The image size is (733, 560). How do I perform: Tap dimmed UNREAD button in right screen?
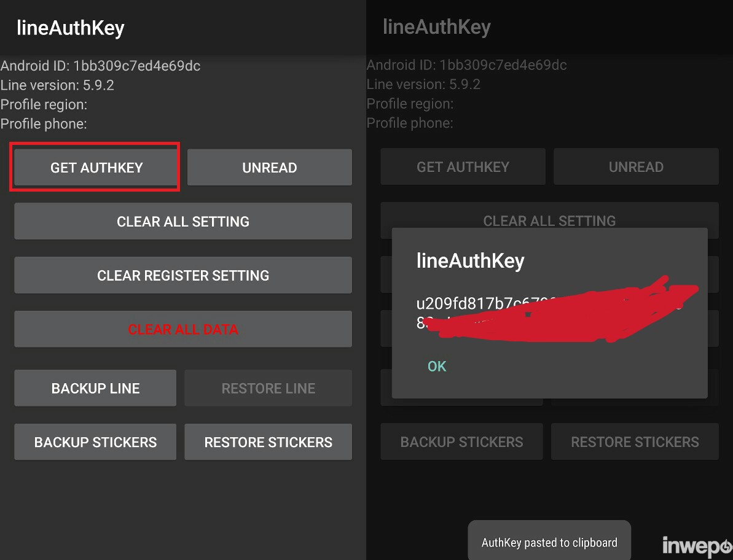(636, 167)
